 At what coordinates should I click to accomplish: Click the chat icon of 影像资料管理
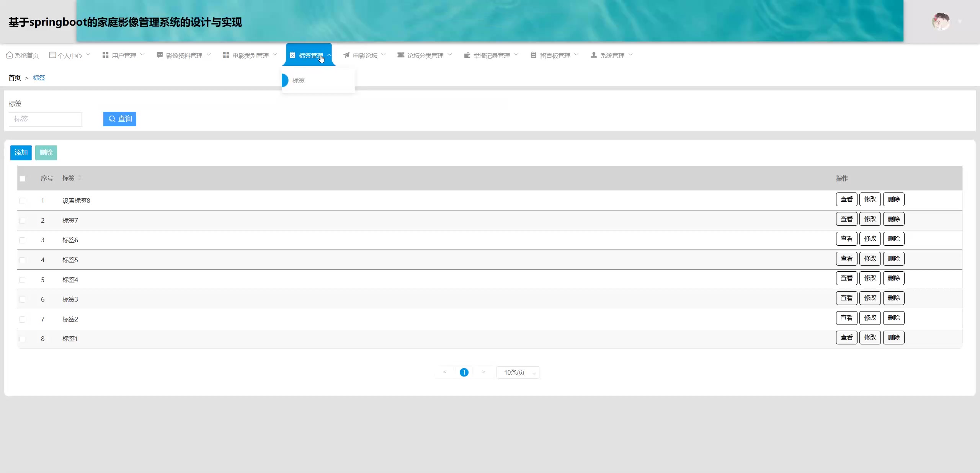(160, 55)
